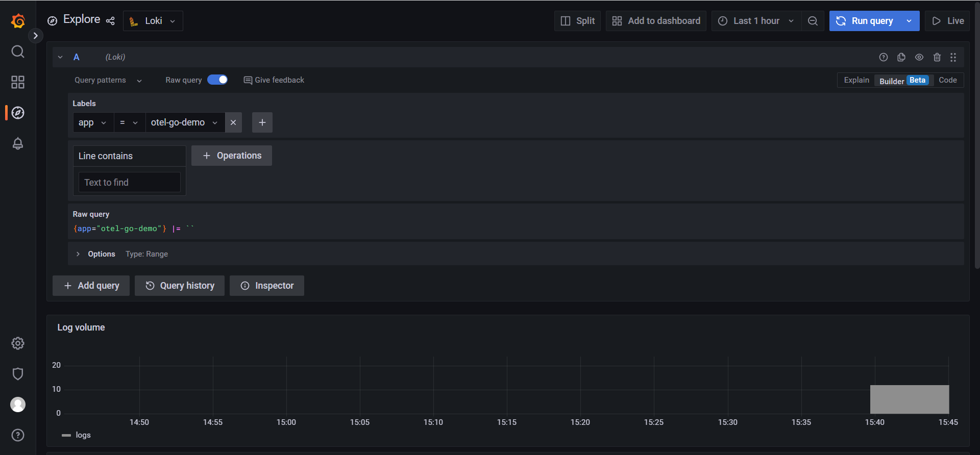Collapse query row A
Image resolution: width=980 pixels, height=455 pixels.
point(60,57)
